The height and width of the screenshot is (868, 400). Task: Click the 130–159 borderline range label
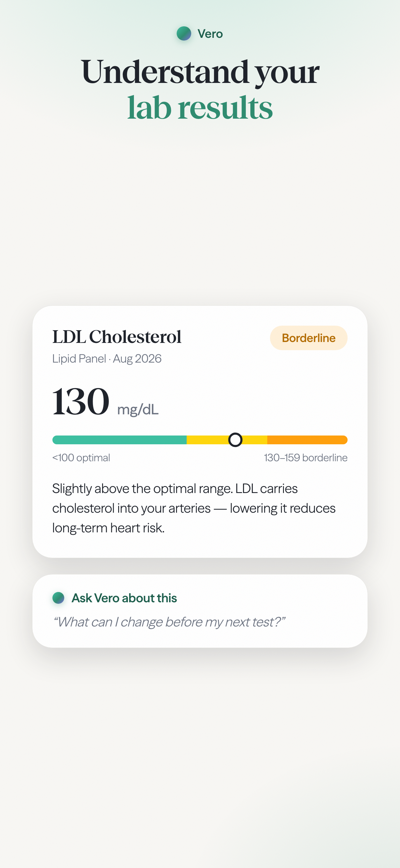(x=305, y=458)
